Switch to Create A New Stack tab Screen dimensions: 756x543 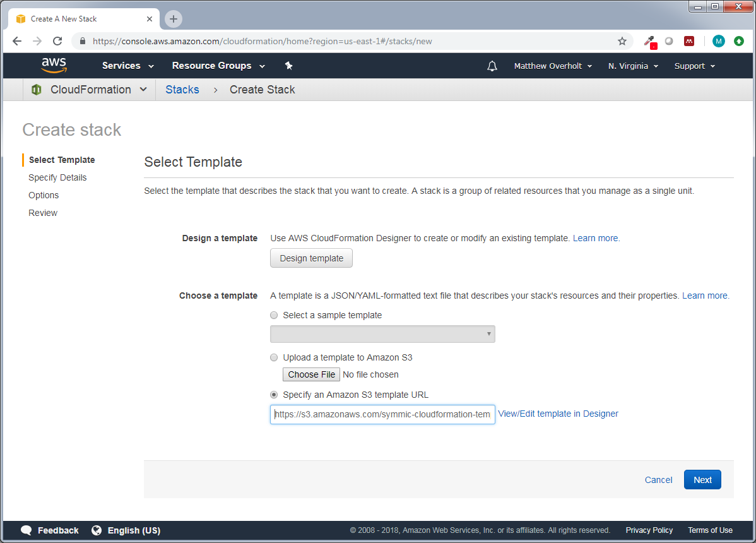coord(82,19)
